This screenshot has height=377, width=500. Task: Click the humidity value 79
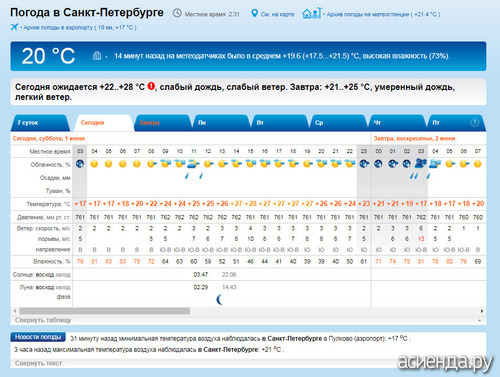point(80,262)
